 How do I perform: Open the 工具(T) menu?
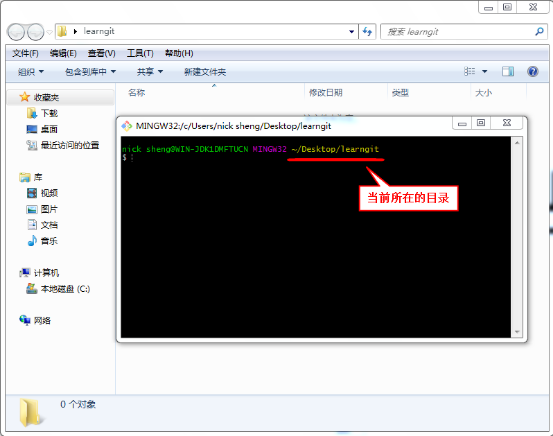[x=140, y=53]
